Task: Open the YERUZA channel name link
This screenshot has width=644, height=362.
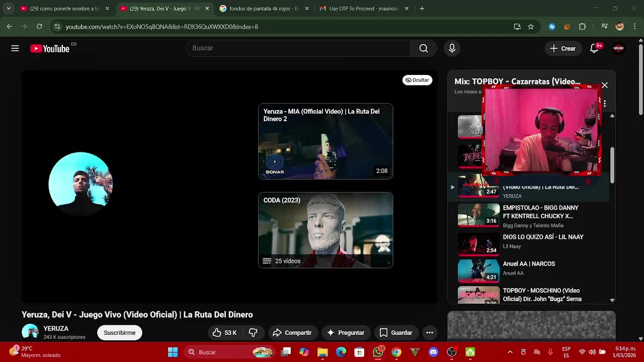Action: tap(56, 328)
